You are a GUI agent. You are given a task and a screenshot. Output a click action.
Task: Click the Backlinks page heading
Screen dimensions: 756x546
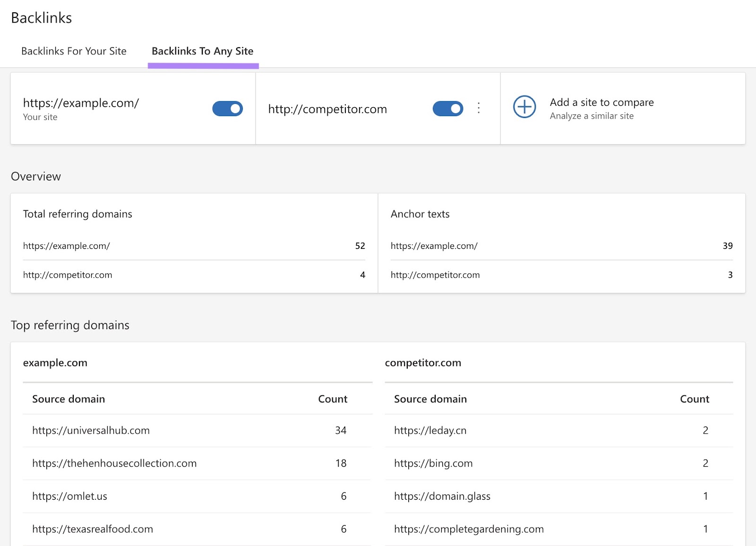click(42, 18)
